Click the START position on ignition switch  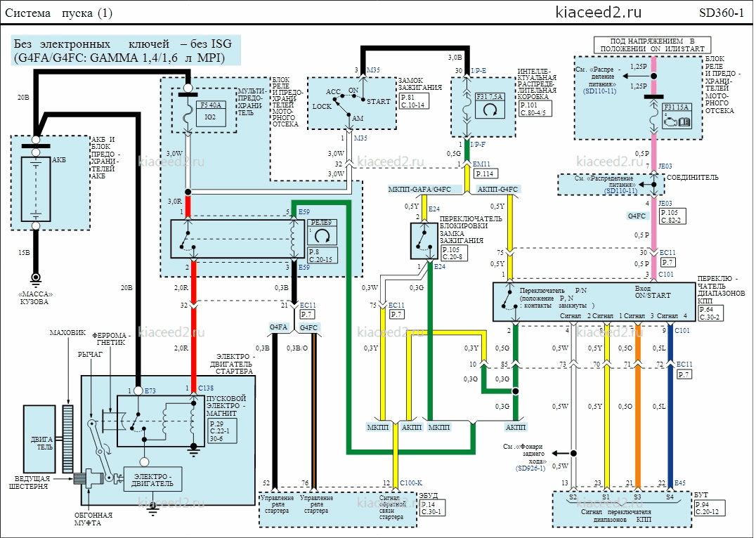[x=379, y=102]
